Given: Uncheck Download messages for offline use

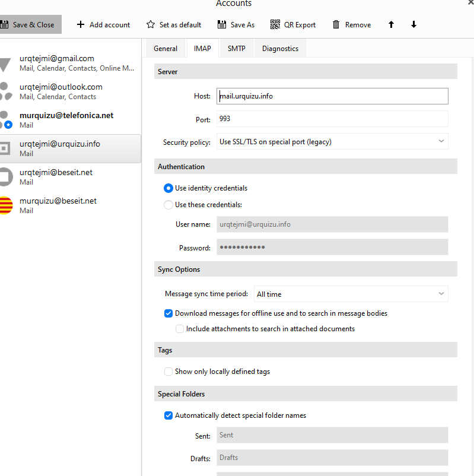Looking at the screenshot, I should [x=168, y=313].
